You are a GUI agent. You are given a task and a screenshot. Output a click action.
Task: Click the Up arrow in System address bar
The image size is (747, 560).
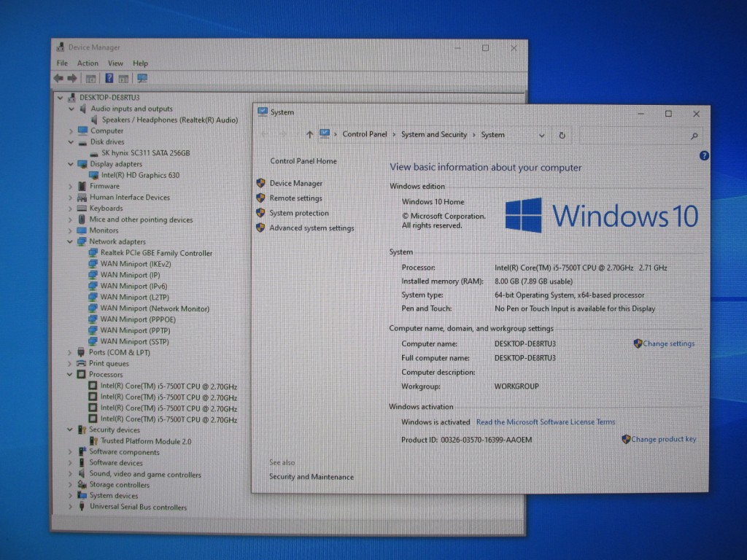(x=309, y=135)
